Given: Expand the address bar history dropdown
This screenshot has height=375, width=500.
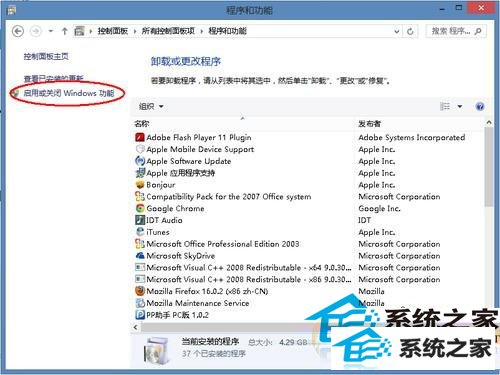Looking at the screenshot, I should tap(397, 31).
